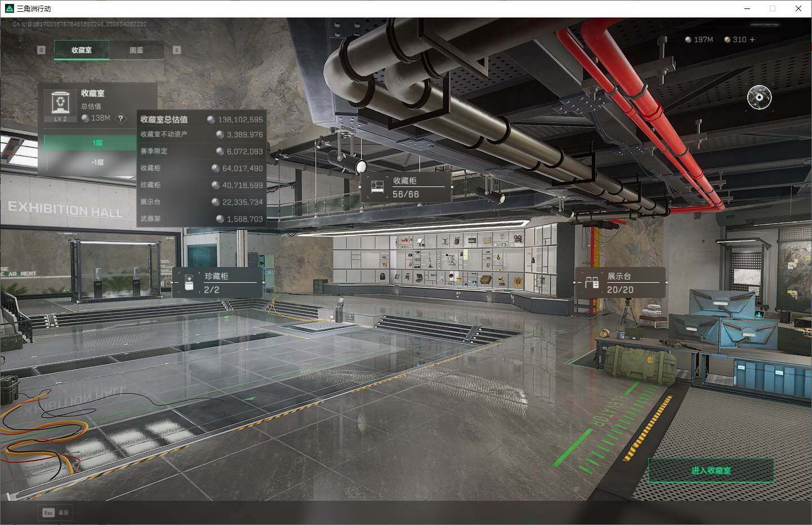Minimize the 三角洲行动 window

(x=747, y=8)
